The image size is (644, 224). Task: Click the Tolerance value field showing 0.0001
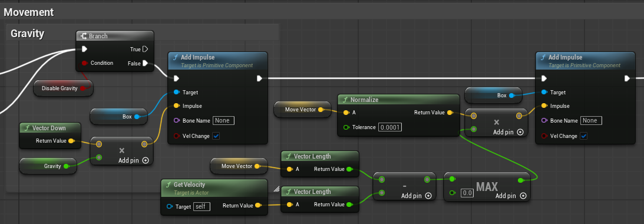coord(390,127)
